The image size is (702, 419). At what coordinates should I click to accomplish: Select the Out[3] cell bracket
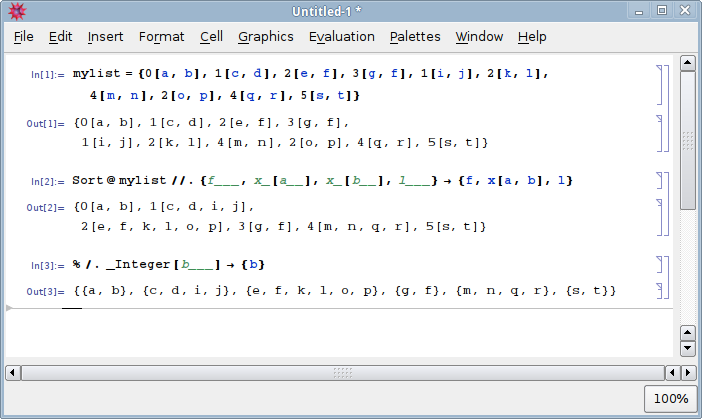tap(659, 291)
